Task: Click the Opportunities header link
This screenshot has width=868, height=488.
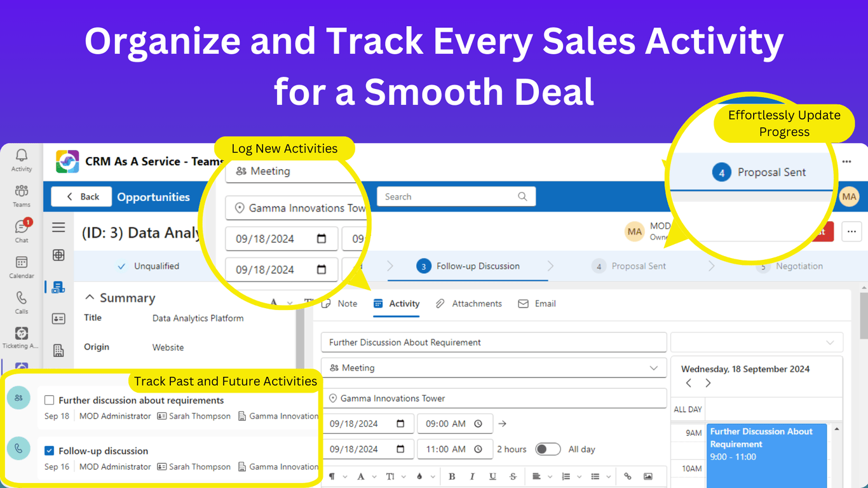Action: pos(153,197)
